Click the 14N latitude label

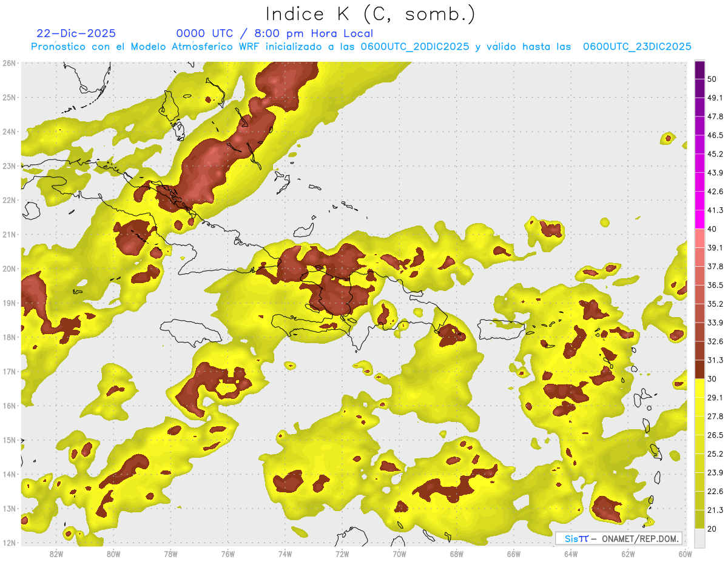click(9, 474)
